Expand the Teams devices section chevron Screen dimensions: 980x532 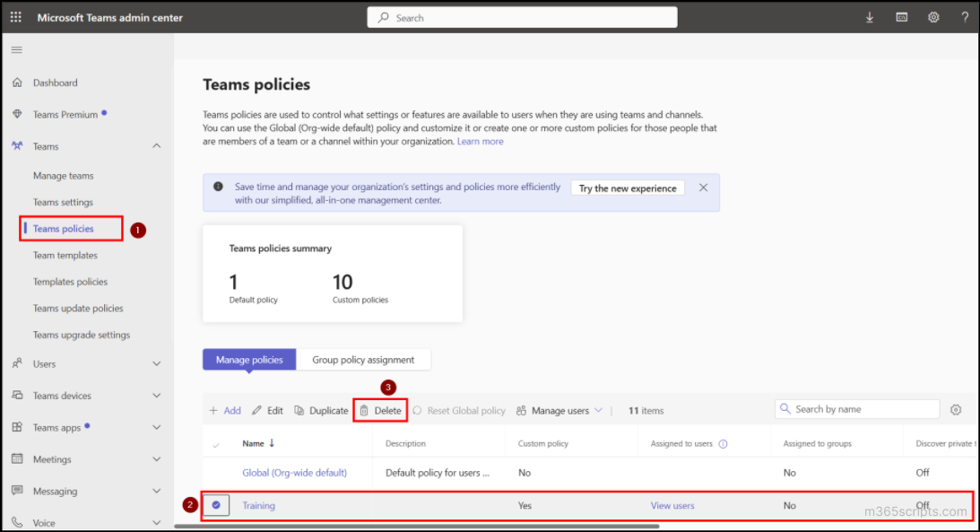click(156, 395)
